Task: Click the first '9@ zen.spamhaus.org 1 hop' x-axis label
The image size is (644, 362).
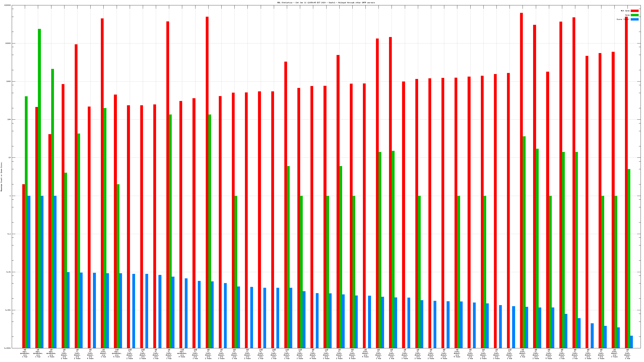Action: 25,353
